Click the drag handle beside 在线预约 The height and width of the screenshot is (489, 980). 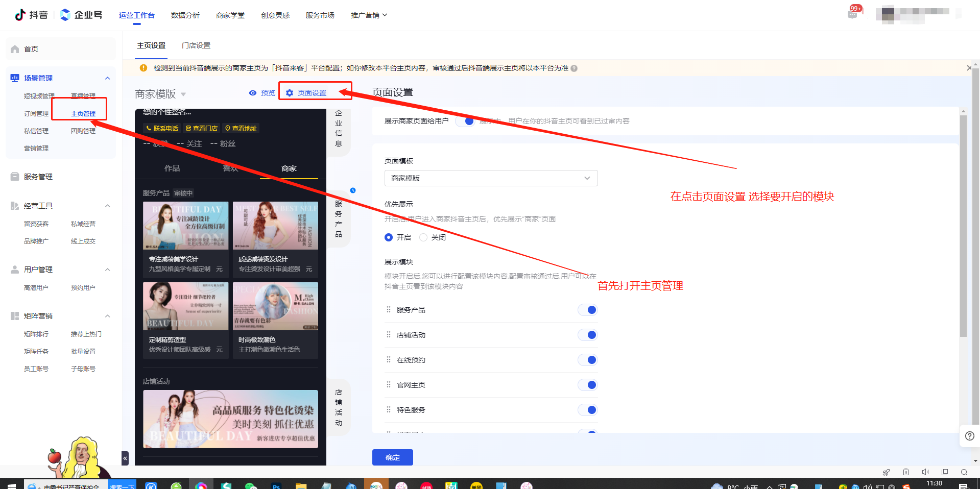click(x=389, y=359)
